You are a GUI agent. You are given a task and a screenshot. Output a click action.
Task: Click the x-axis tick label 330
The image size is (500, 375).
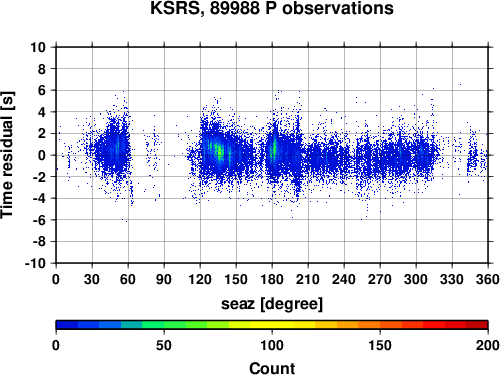coord(452,279)
